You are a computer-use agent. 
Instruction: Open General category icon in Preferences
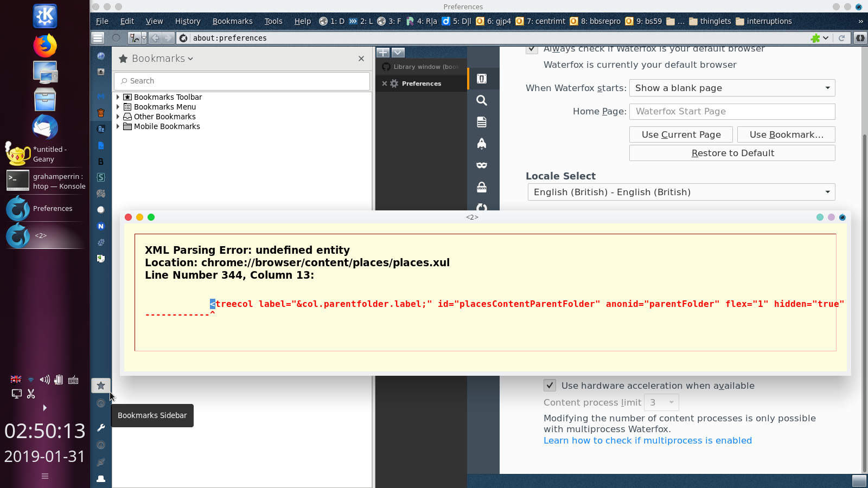(482, 79)
